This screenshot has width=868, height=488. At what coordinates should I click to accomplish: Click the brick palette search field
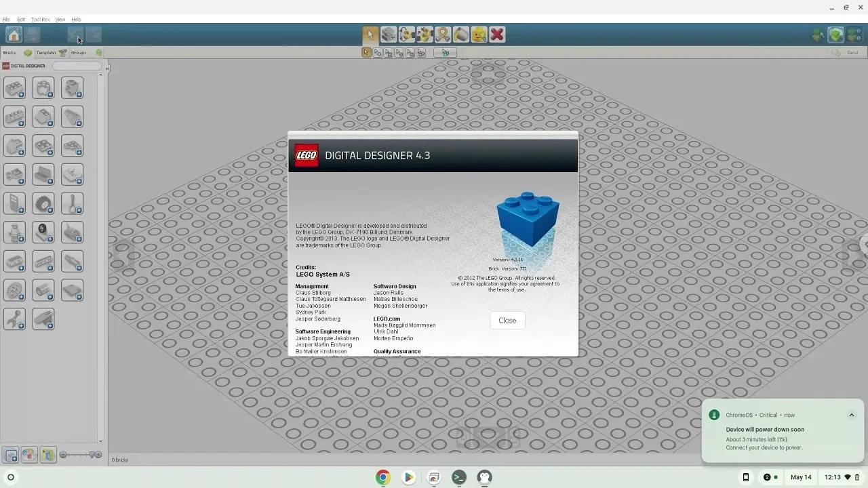coord(77,66)
